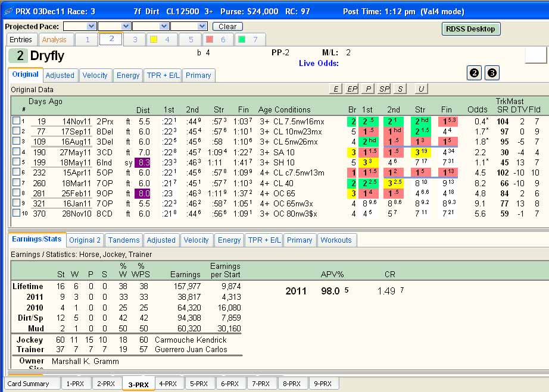
Task: Click the purple 8.3 distance cell
Action: 142,162
